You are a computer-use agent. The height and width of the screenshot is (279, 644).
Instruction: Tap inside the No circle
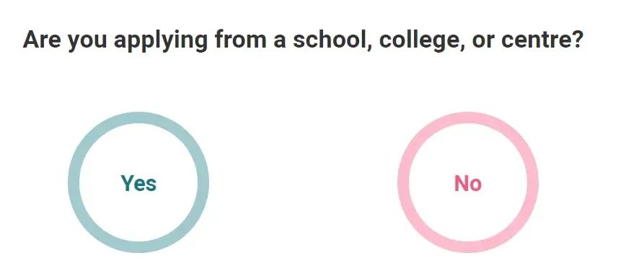click(x=468, y=182)
